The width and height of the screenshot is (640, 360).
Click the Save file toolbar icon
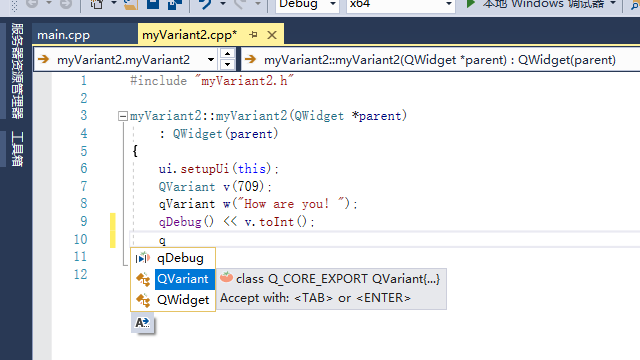tap(153, 4)
